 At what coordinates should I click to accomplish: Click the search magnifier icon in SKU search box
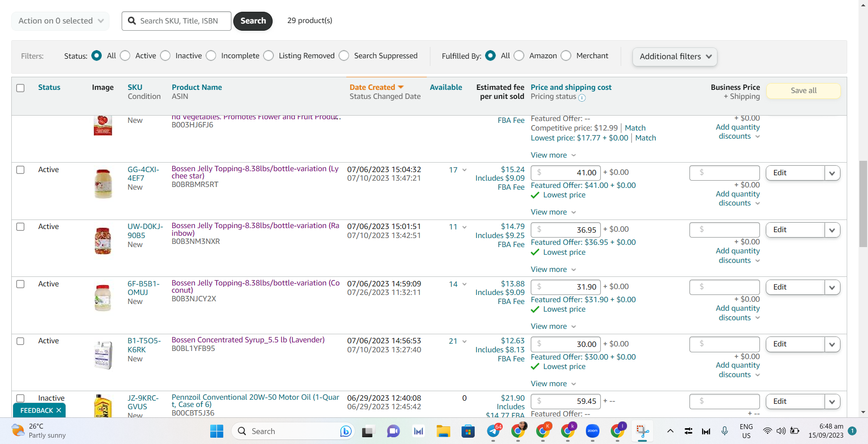[132, 21]
